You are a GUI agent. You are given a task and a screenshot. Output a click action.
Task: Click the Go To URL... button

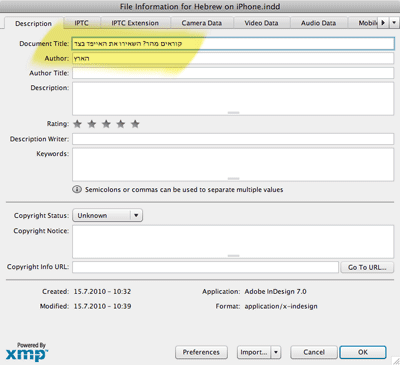tap(367, 267)
